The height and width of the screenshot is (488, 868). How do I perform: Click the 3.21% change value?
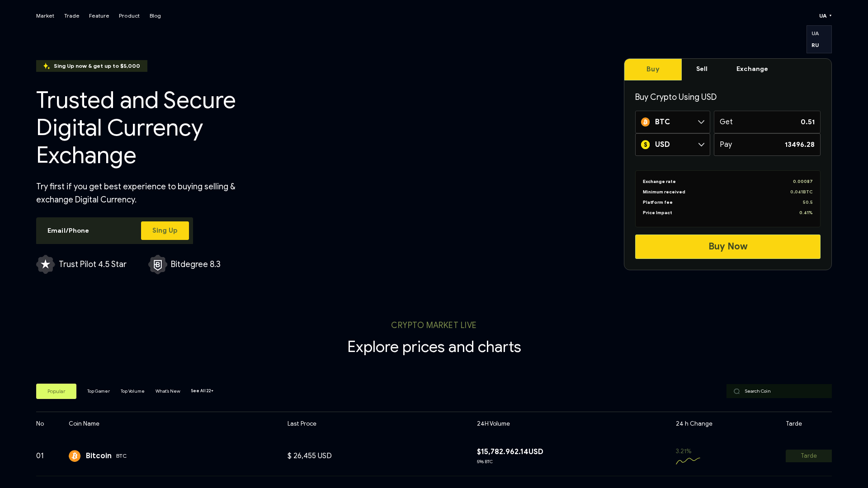[x=684, y=451]
